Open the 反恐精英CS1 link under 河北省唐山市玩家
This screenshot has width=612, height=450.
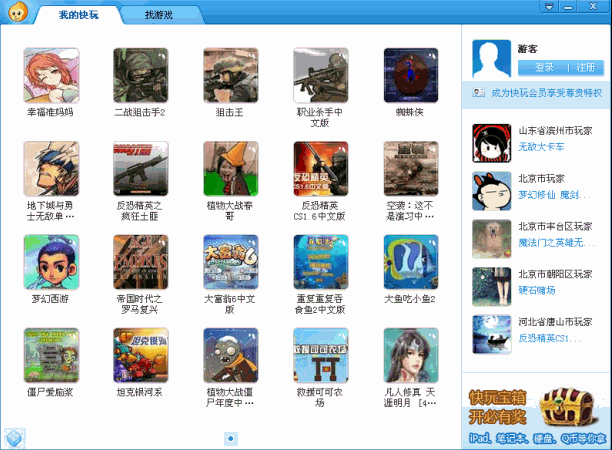pyautogui.click(x=549, y=338)
